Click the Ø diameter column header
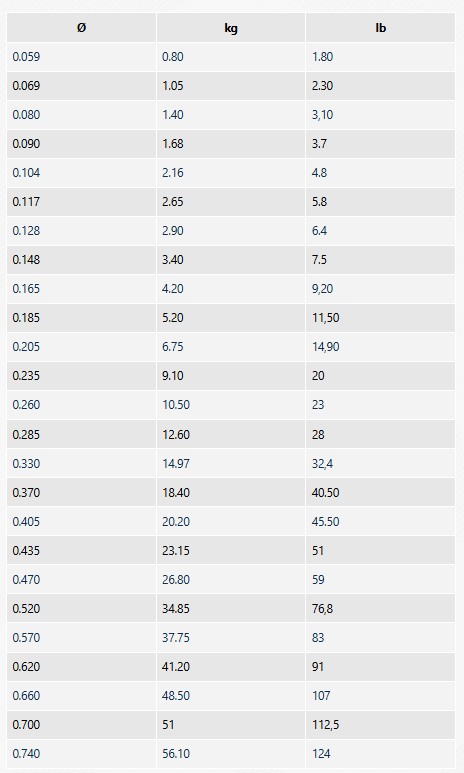464x773 pixels. pos(81,28)
